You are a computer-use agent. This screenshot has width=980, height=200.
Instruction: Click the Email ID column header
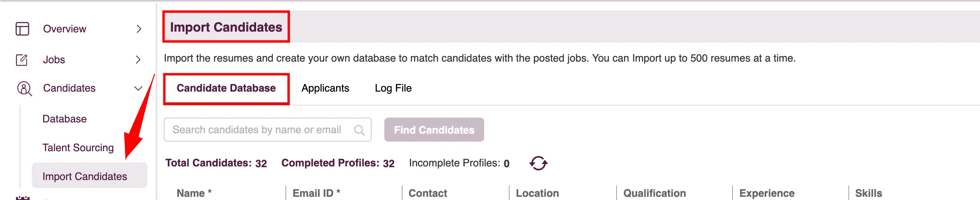[316, 193]
